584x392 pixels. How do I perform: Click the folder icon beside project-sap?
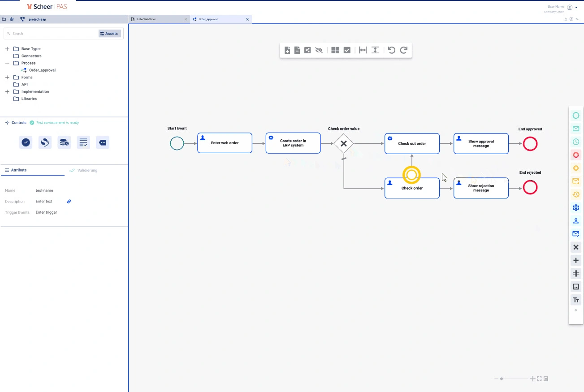tap(4, 19)
